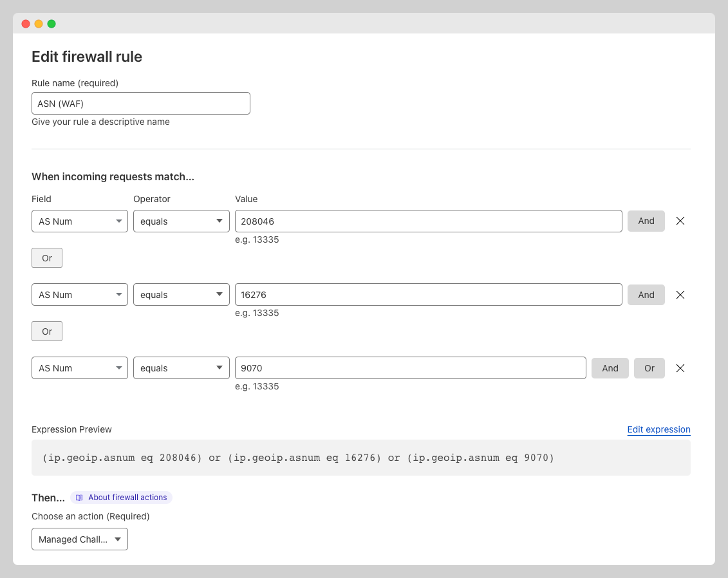Screen dimensions: 728x578
Task: Remove the 208046 AS Num condition row
Action: tap(680, 221)
